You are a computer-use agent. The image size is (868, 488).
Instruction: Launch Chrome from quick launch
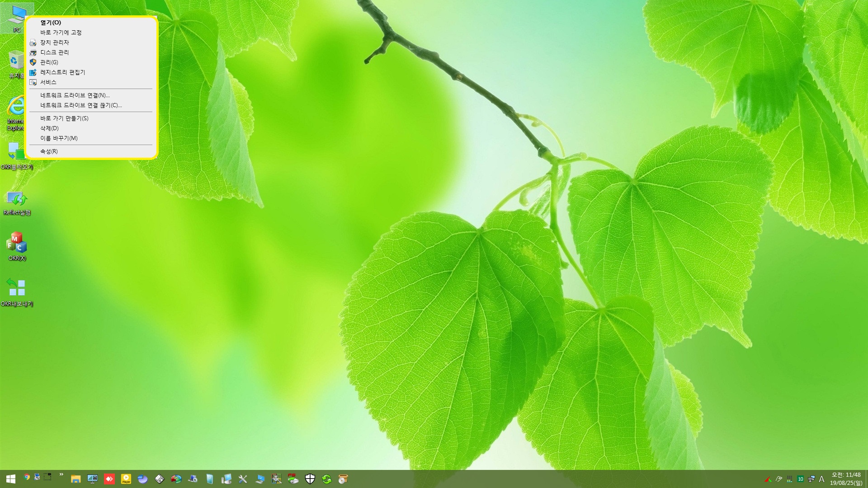point(27,477)
